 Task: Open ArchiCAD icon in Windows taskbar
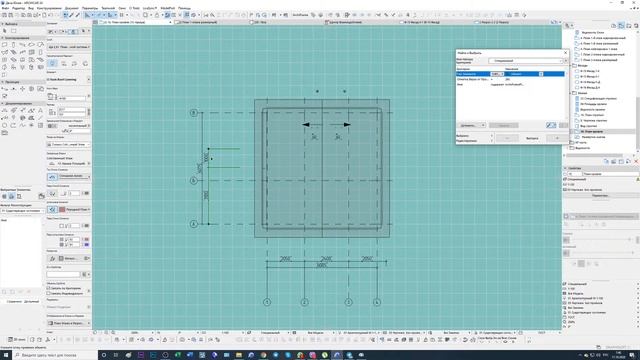coord(337,355)
